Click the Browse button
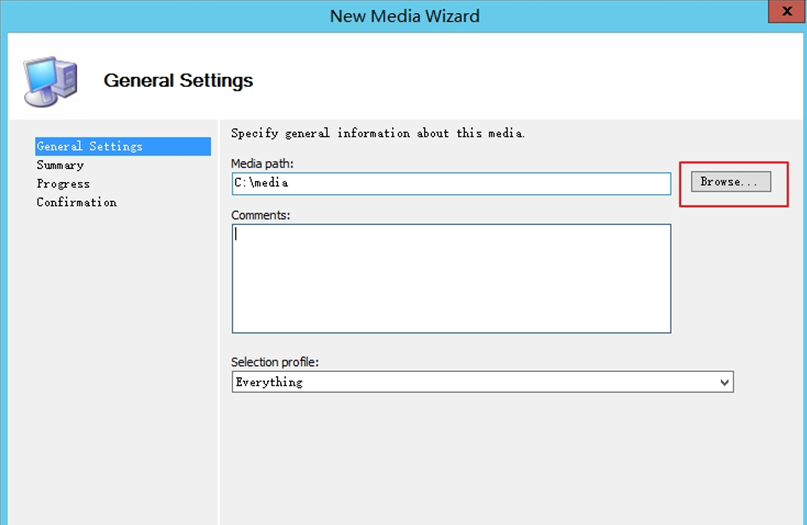Screen dimensions: 807x525 point(731,182)
